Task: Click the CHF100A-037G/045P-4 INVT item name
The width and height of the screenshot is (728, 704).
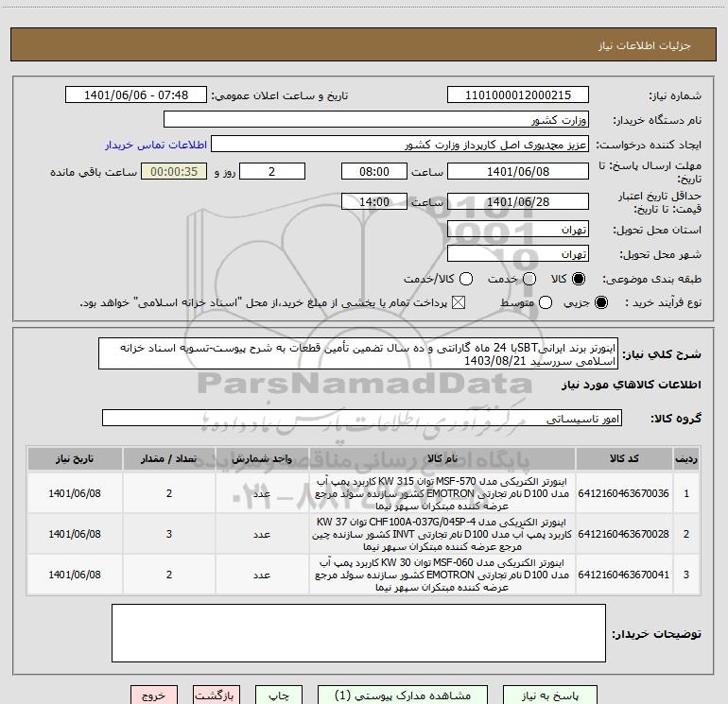Action: (442, 534)
